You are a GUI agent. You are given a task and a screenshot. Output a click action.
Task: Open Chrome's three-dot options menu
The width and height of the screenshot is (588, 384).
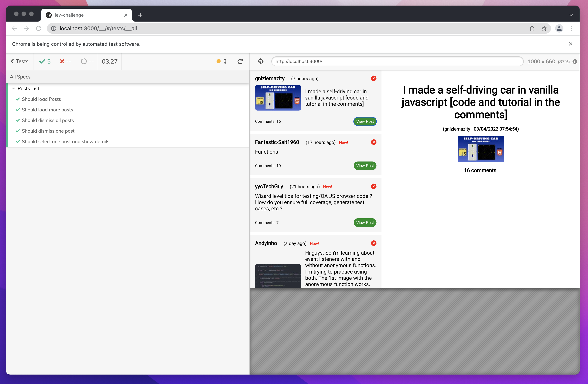[571, 28]
